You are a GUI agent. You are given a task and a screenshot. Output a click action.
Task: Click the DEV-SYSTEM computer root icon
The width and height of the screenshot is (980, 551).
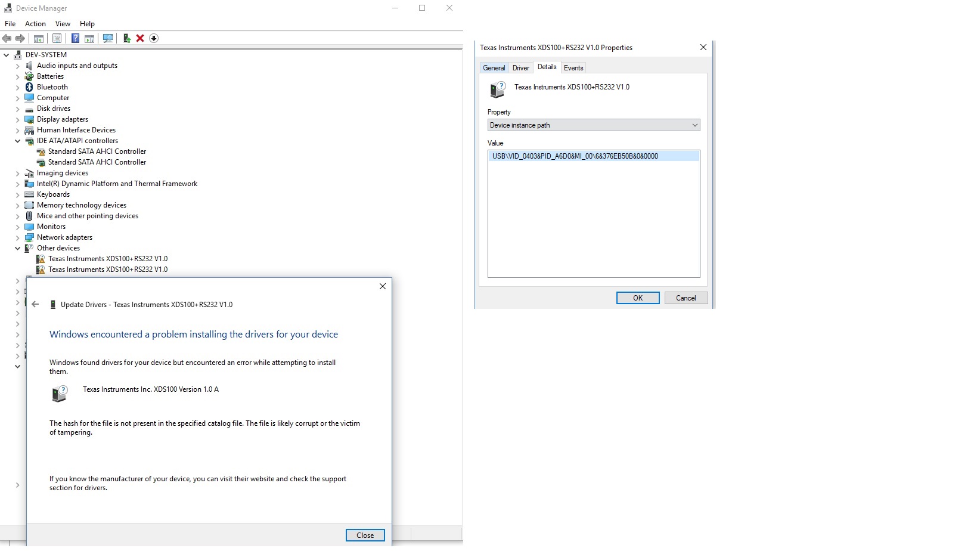tap(18, 55)
